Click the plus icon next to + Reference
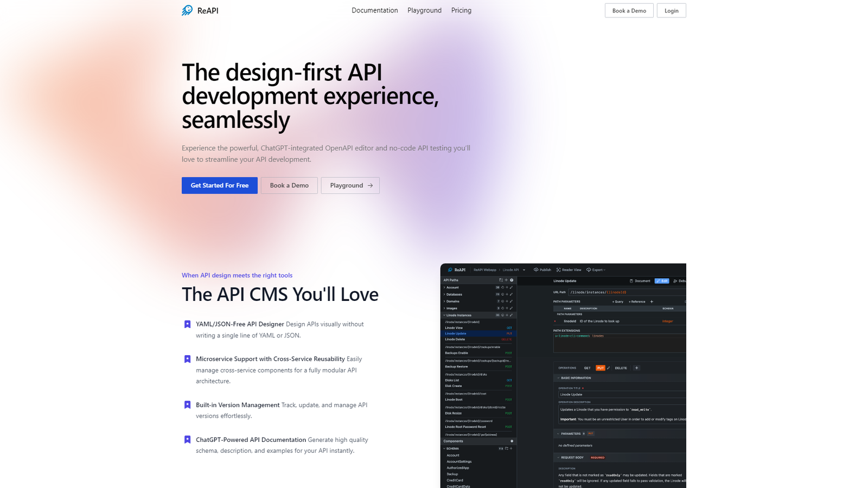Screen dimensions: 868x488 [652, 301]
